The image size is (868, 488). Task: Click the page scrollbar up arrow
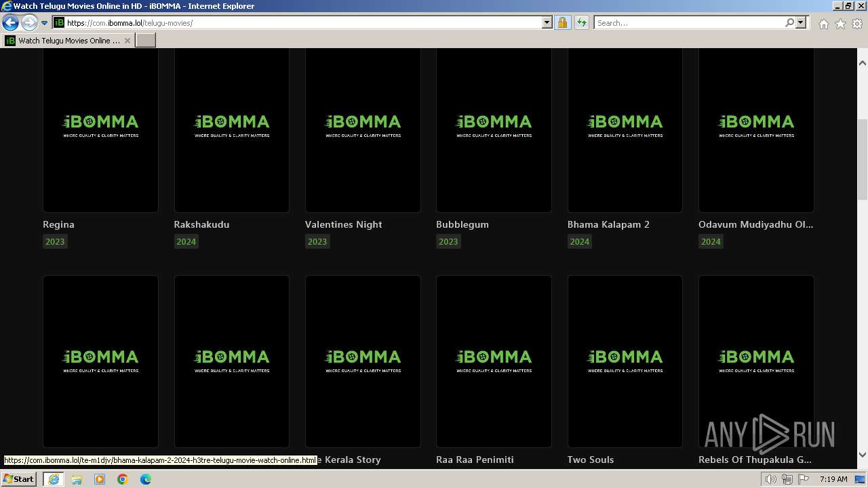tap(863, 63)
